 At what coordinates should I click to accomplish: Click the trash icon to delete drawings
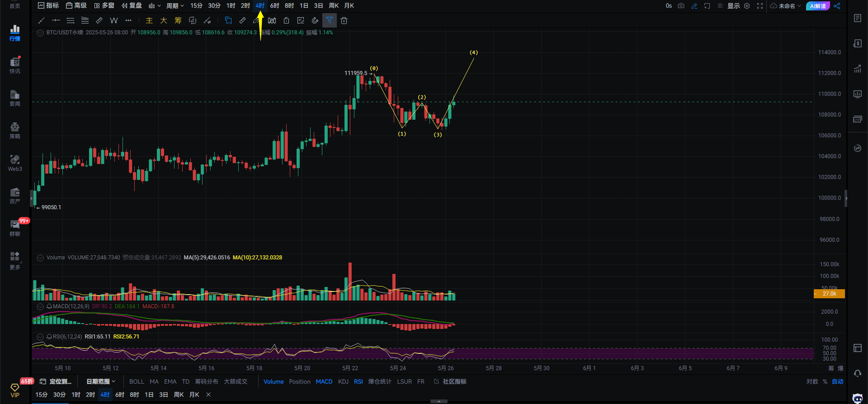point(344,20)
